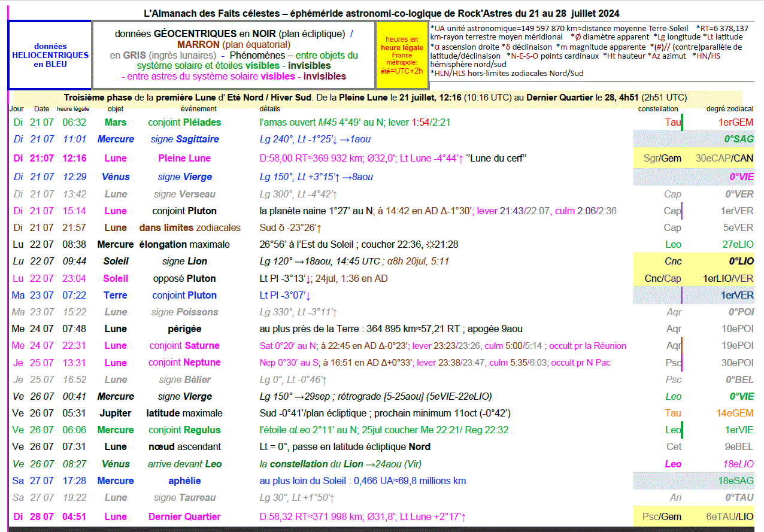Select the "nœud ascendant" event cell

tap(184, 446)
